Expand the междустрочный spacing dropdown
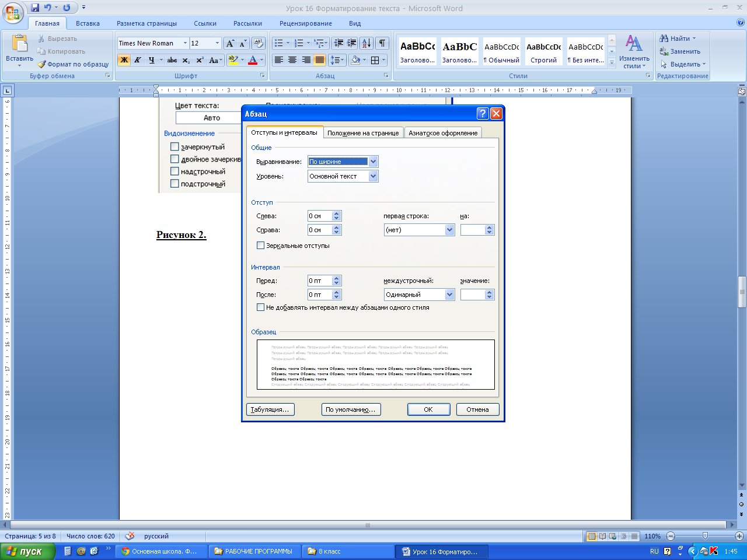This screenshot has height=560, width=747. pos(449,295)
